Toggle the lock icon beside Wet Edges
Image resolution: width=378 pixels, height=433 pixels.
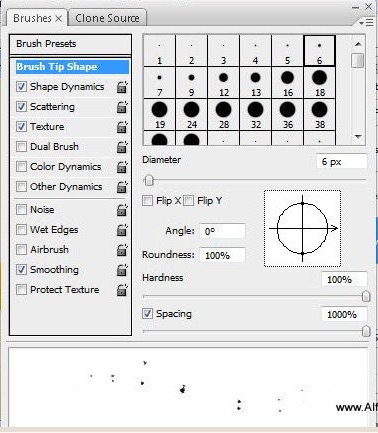122,230
